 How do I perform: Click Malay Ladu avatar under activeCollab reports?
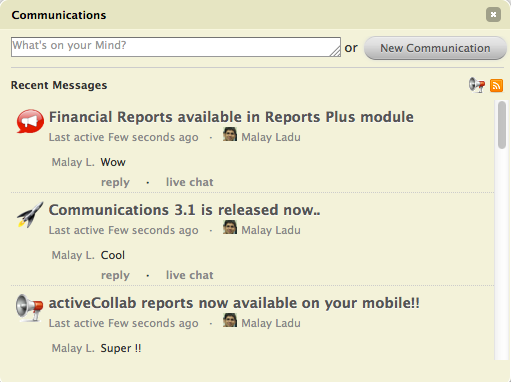click(230, 320)
